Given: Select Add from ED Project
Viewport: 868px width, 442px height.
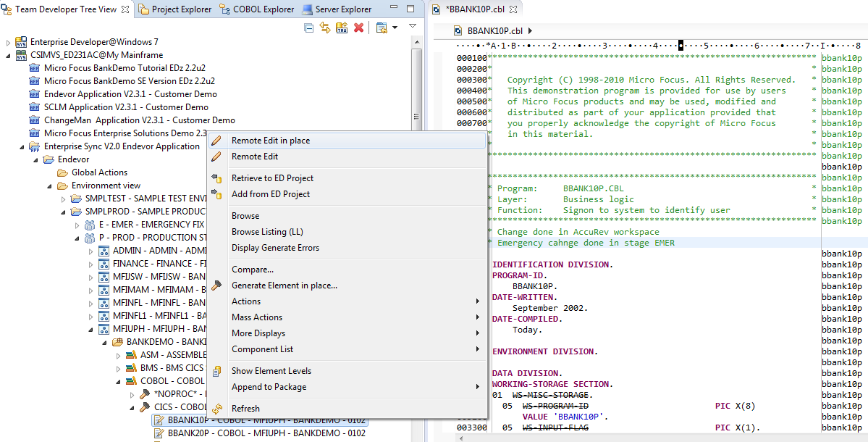Looking at the screenshot, I should click(x=347, y=194).
